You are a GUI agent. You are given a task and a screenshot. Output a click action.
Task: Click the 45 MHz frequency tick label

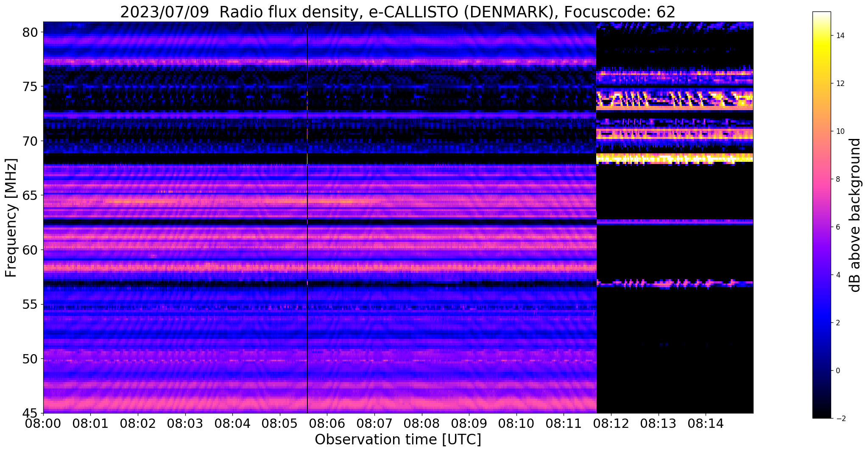30,413
